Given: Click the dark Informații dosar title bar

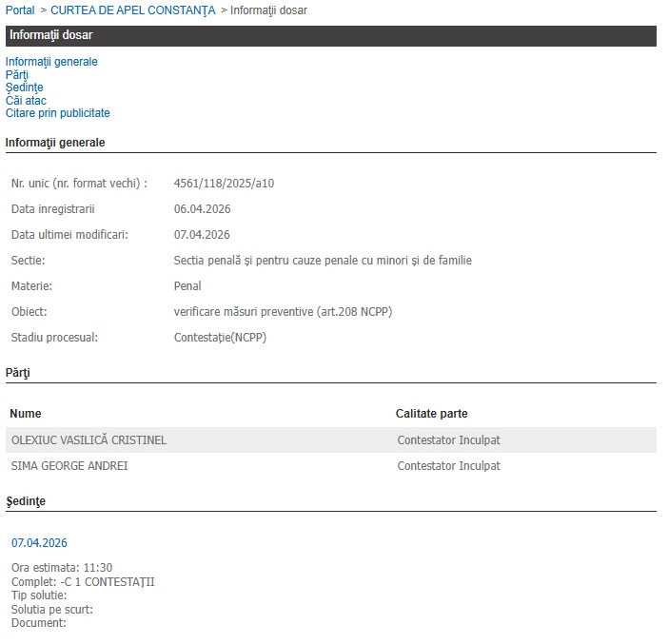Looking at the screenshot, I should pyautogui.click(x=330, y=36).
